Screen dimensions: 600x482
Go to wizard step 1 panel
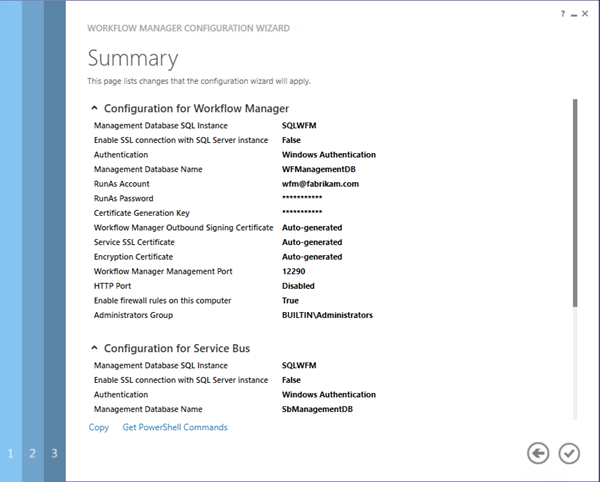(x=11, y=453)
